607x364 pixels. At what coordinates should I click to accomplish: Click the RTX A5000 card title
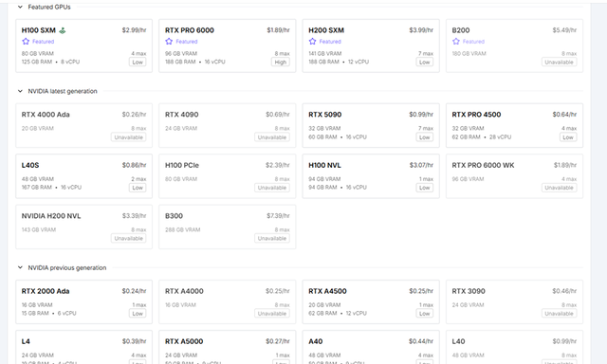point(184,341)
